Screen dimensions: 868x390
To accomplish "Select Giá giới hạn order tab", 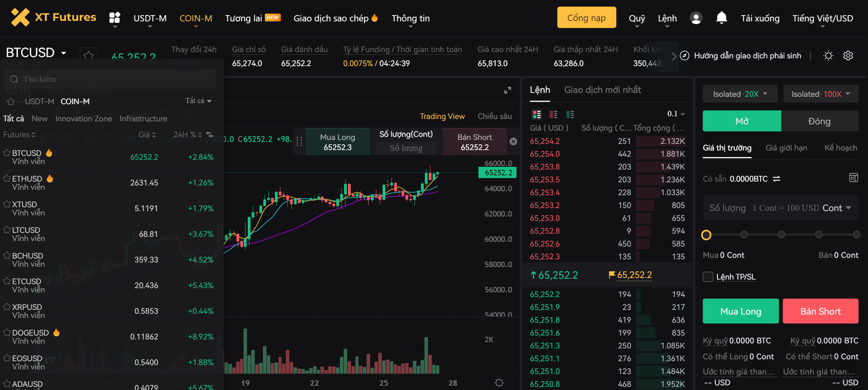I will [786, 148].
